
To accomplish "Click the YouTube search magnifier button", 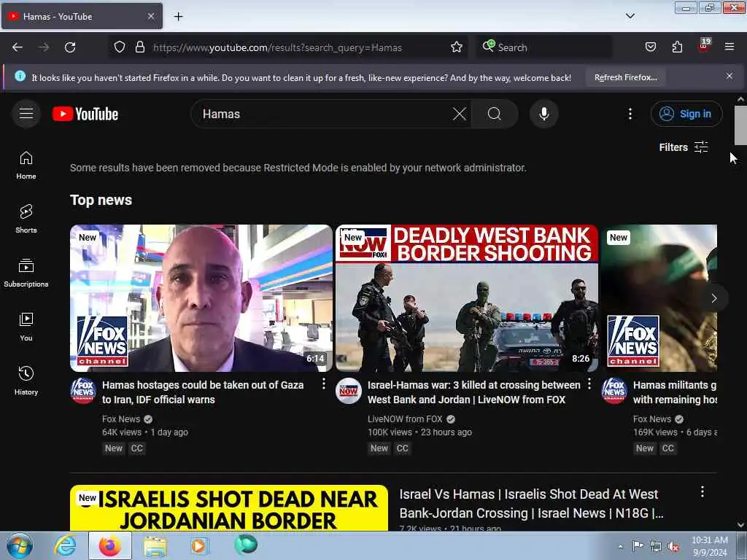I will coord(495,114).
